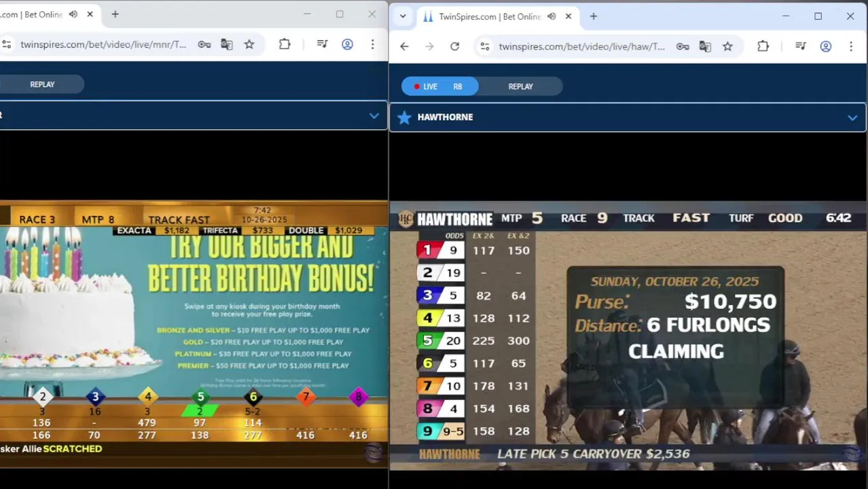Click the "RACE 3" label in the left video

click(x=37, y=219)
